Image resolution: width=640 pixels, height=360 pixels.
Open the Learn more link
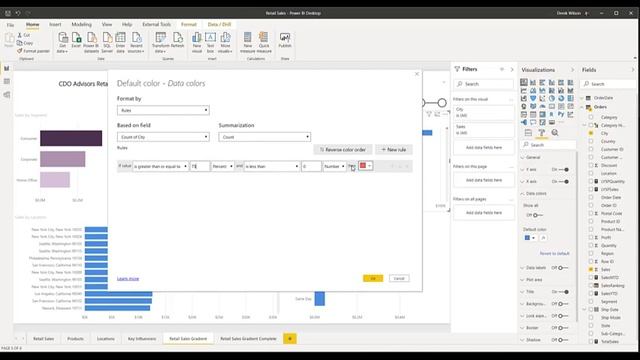point(128,279)
